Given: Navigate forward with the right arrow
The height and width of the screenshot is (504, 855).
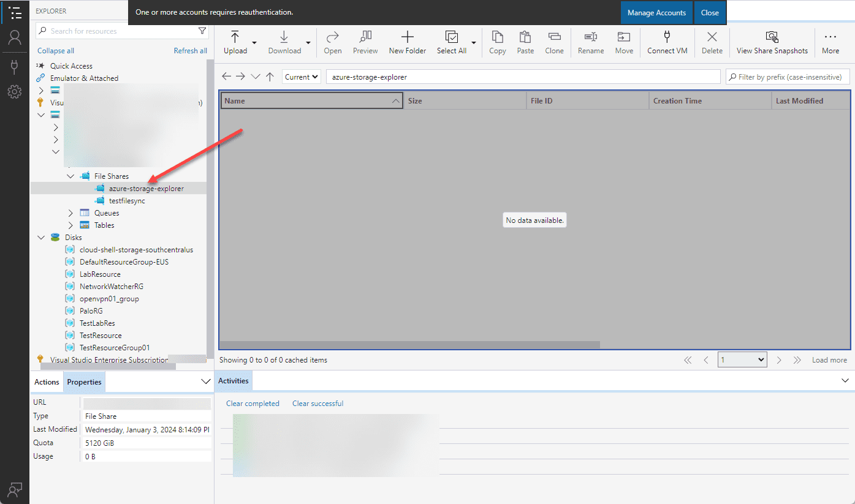Looking at the screenshot, I should (241, 77).
